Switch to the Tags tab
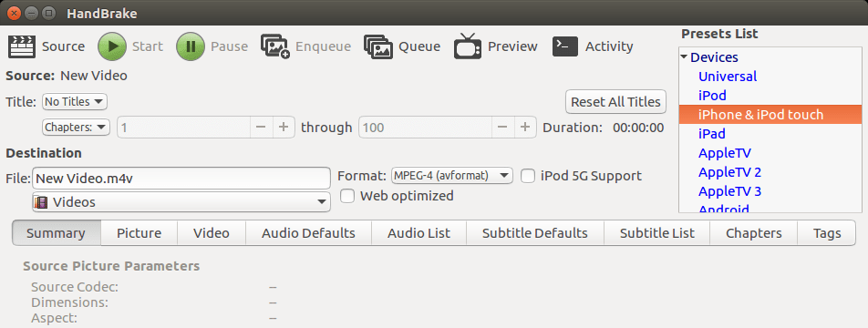This screenshot has height=328, width=868. point(827,233)
